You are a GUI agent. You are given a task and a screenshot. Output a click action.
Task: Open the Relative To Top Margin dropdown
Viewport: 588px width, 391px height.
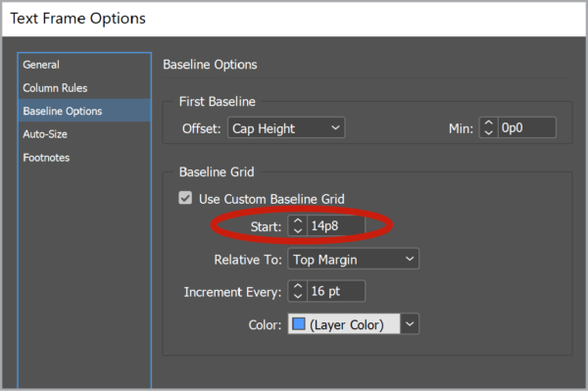[x=353, y=259]
